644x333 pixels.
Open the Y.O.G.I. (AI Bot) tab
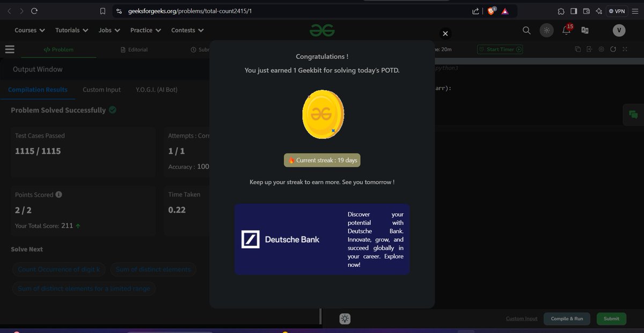coord(156,90)
